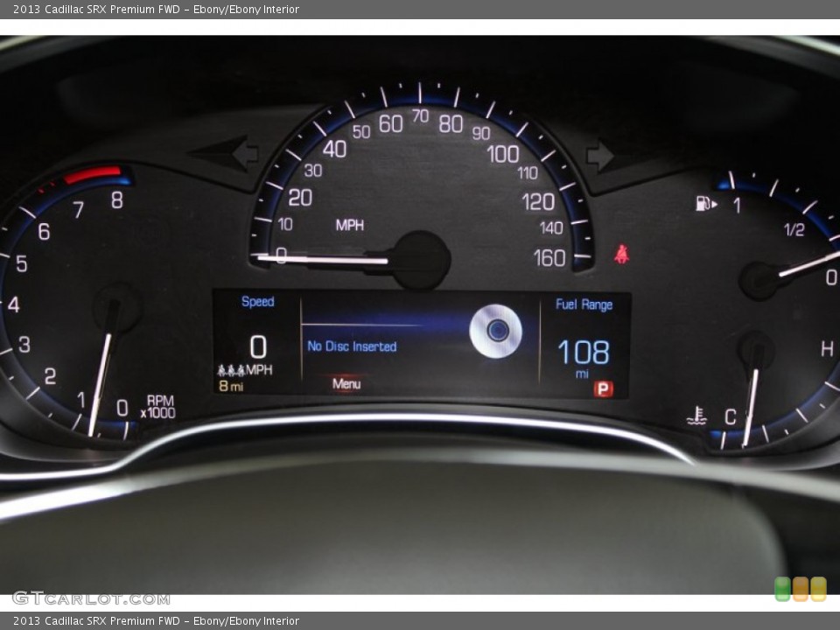Image resolution: width=840 pixels, height=630 pixels.
Task: Click the red redline zone on tachometer
Action: [x=93, y=175]
